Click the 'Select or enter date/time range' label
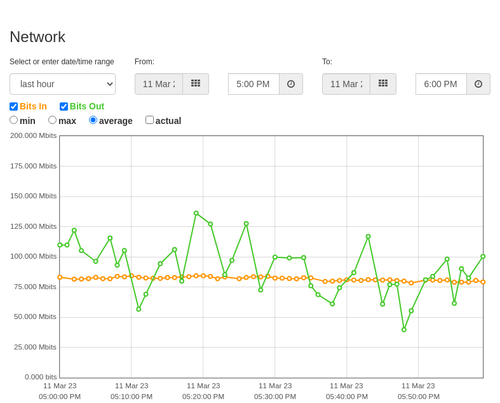 pos(62,62)
